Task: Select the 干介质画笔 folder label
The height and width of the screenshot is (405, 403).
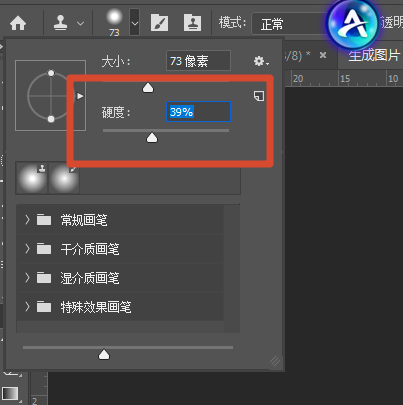Action: click(x=90, y=249)
